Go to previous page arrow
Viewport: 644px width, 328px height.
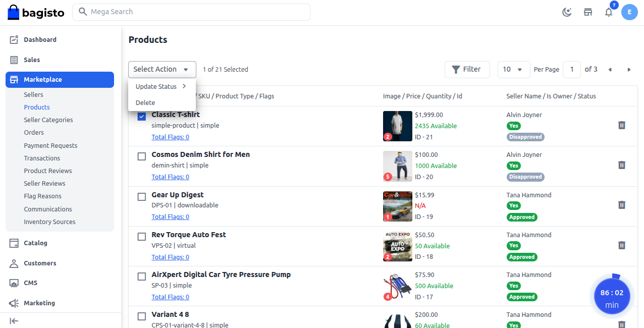click(610, 70)
